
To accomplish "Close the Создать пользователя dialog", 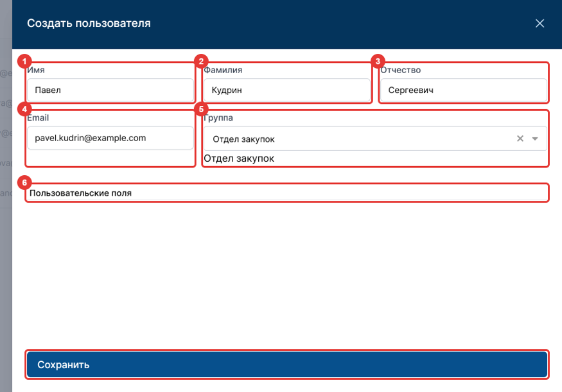I will [x=540, y=23].
